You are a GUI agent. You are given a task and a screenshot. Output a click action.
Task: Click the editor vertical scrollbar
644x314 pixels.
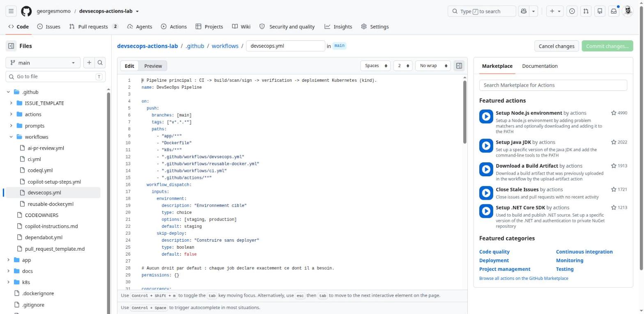point(465,112)
